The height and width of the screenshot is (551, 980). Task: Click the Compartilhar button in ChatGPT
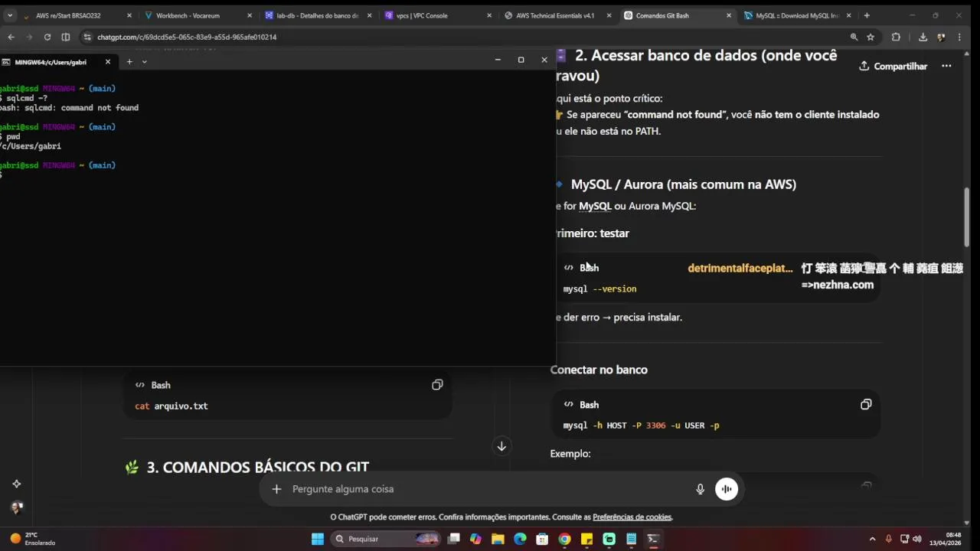893,66
